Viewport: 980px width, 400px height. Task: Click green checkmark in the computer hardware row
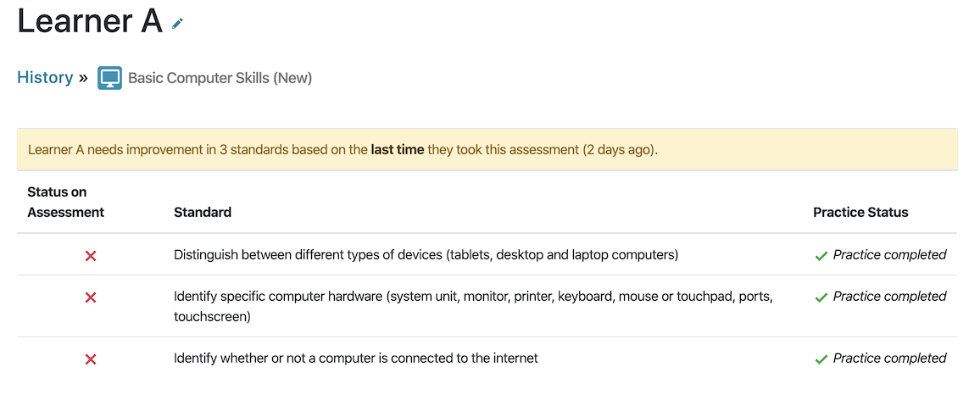click(x=821, y=297)
